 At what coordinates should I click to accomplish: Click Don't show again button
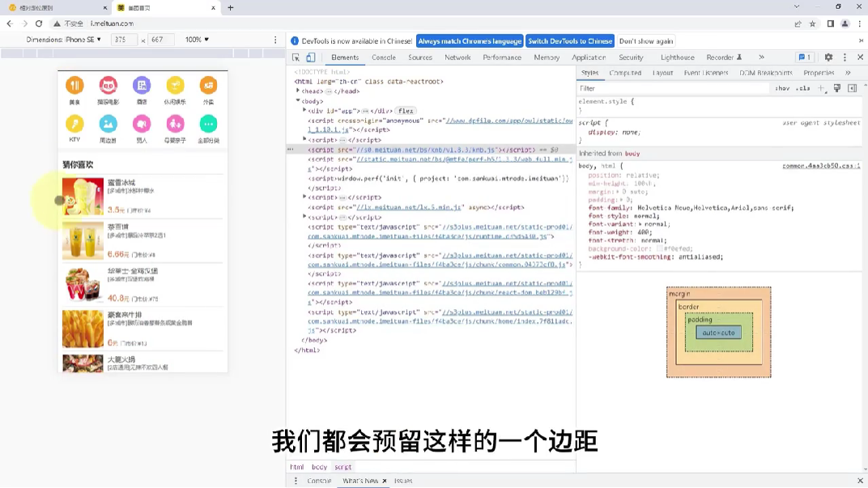[x=646, y=41]
